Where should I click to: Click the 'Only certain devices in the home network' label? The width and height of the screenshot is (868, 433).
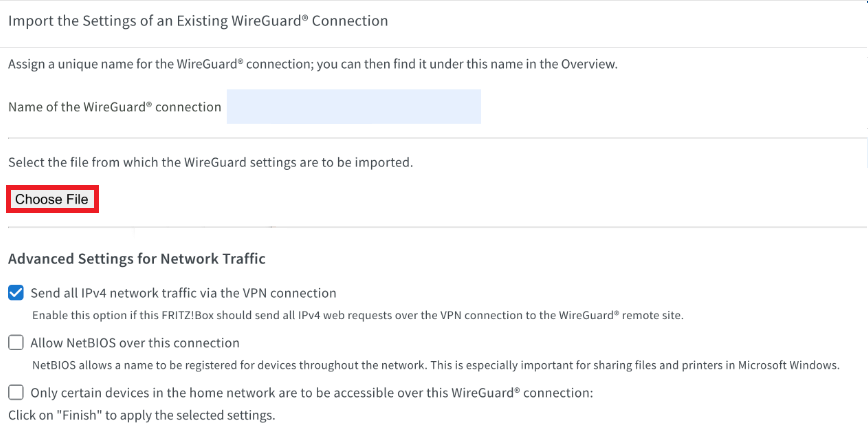pyautogui.click(x=312, y=393)
